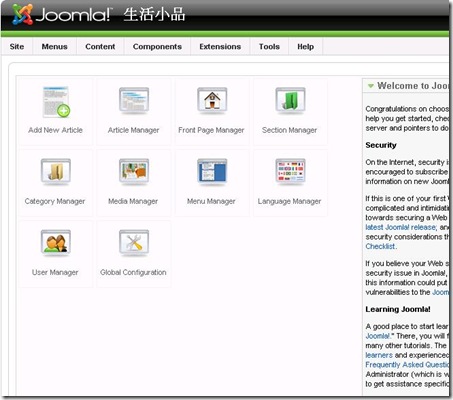453x400 pixels.
Task: Open the Front Page Manager house icon
Action: click(212, 100)
